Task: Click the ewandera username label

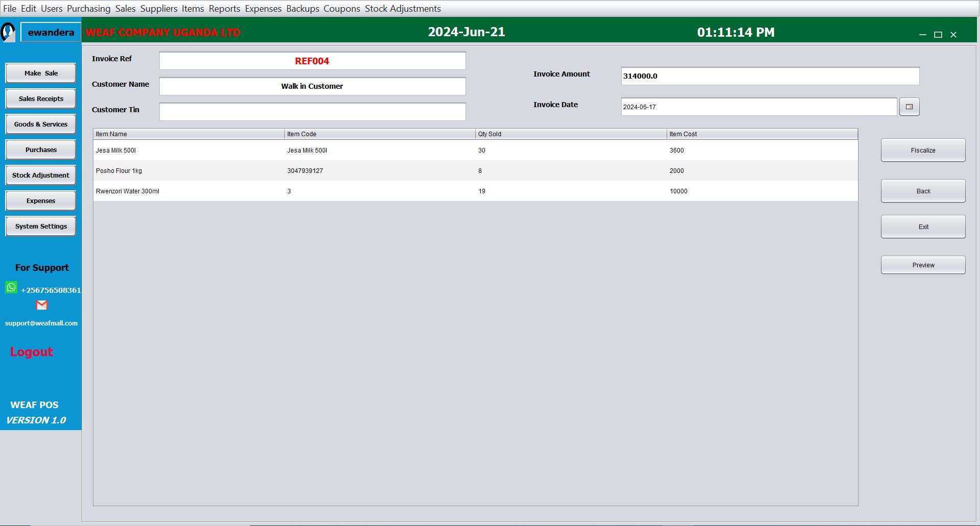Action: pyautogui.click(x=51, y=32)
